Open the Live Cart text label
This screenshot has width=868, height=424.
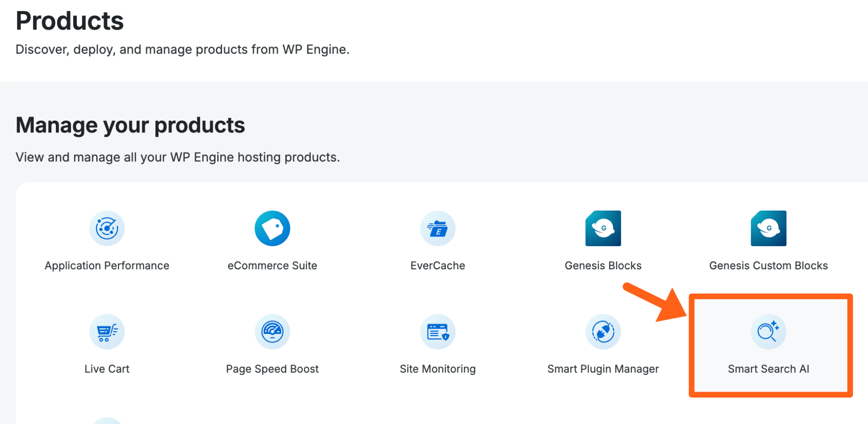point(107,369)
